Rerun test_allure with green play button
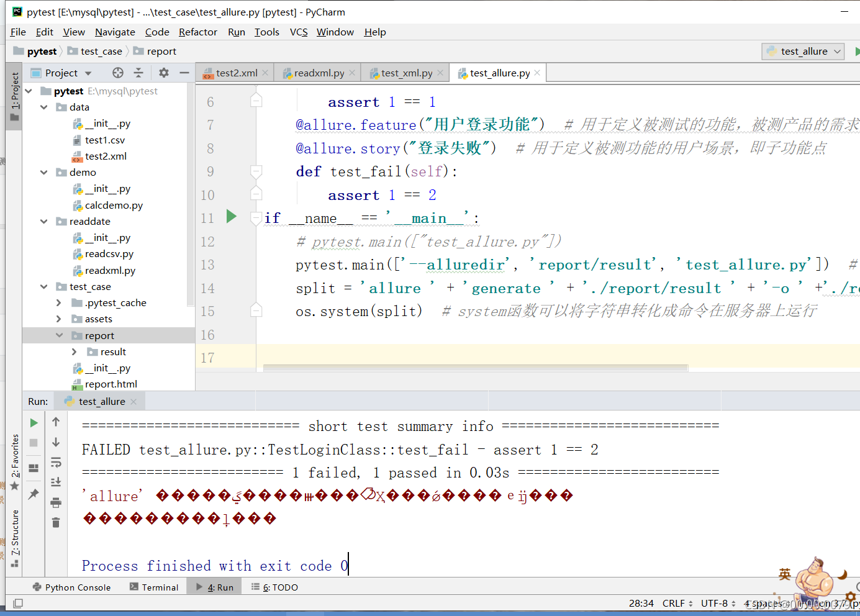This screenshot has height=616, width=860. pos(34,423)
